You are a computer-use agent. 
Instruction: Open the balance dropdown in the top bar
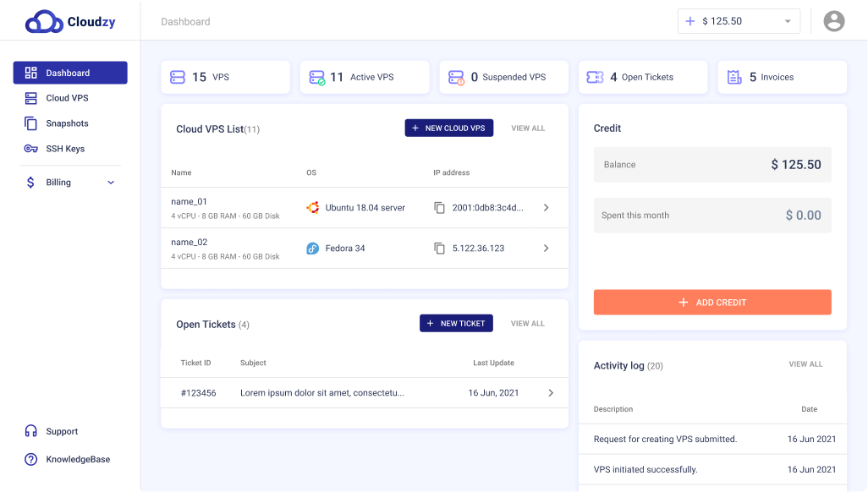point(788,21)
